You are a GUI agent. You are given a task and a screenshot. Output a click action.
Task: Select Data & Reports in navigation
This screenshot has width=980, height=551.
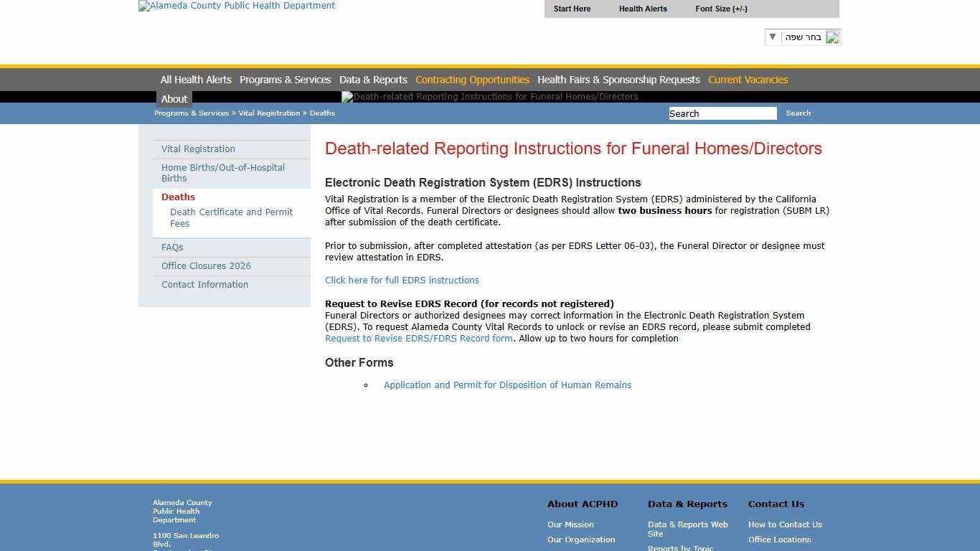pos(373,80)
